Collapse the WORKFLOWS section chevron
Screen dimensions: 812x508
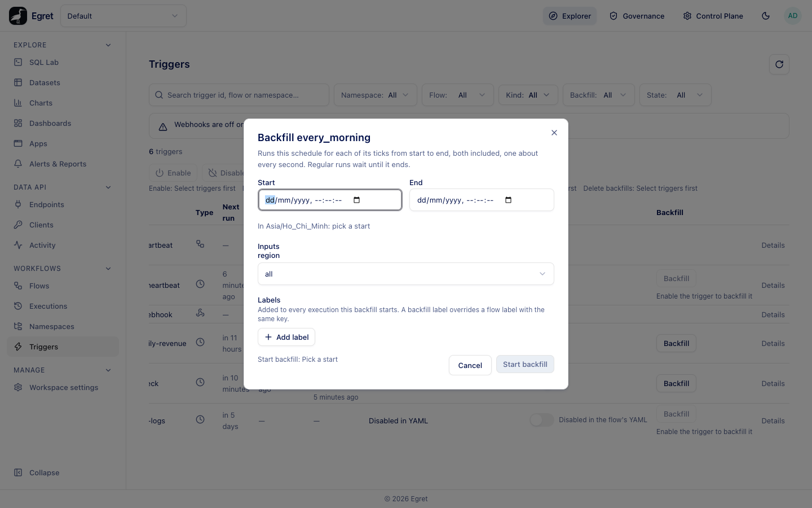(108, 269)
